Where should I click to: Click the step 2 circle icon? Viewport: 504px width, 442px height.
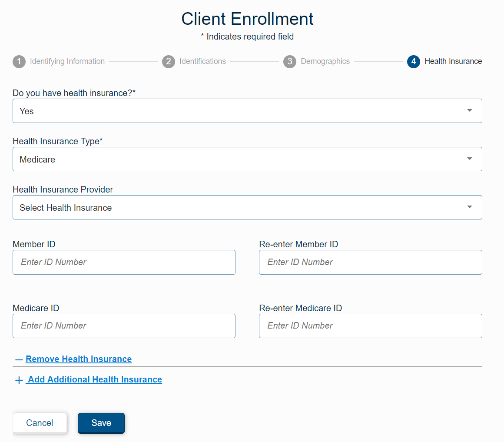[x=169, y=61]
